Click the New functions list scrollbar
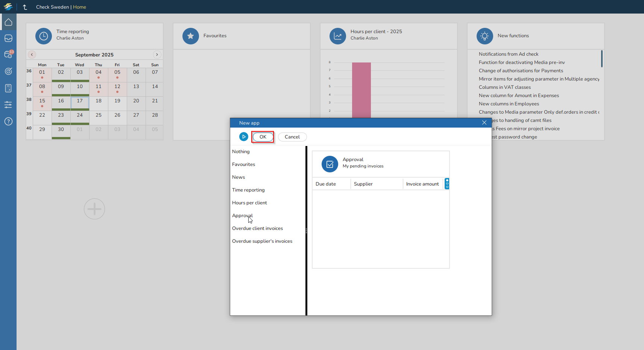 point(601,59)
